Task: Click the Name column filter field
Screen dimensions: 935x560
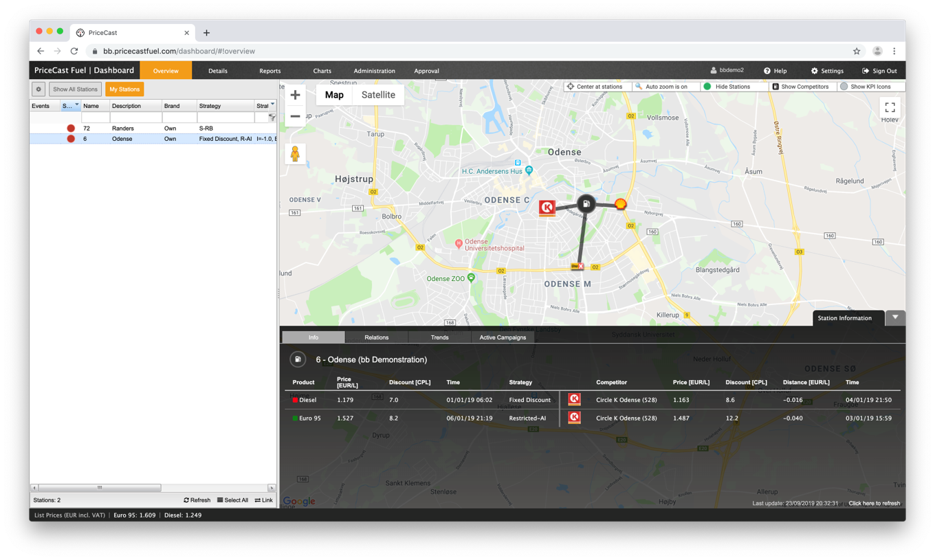Action: (x=96, y=117)
